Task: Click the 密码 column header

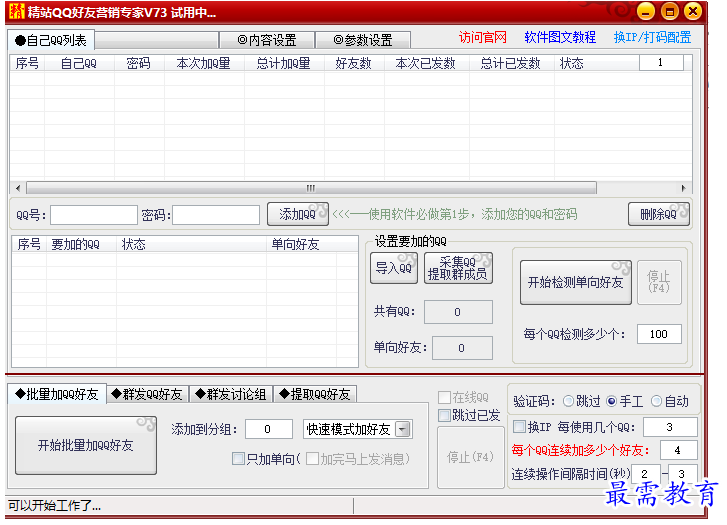Action: click(139, 63)
